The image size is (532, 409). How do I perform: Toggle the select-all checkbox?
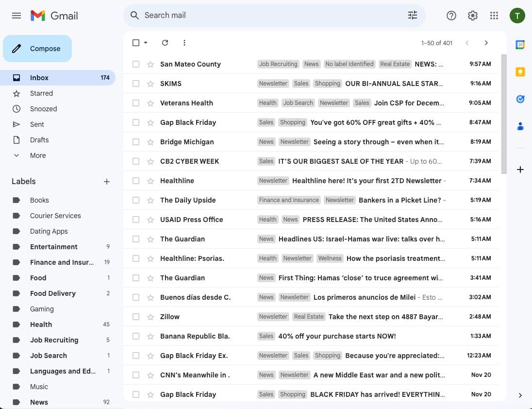pos(136,43)
